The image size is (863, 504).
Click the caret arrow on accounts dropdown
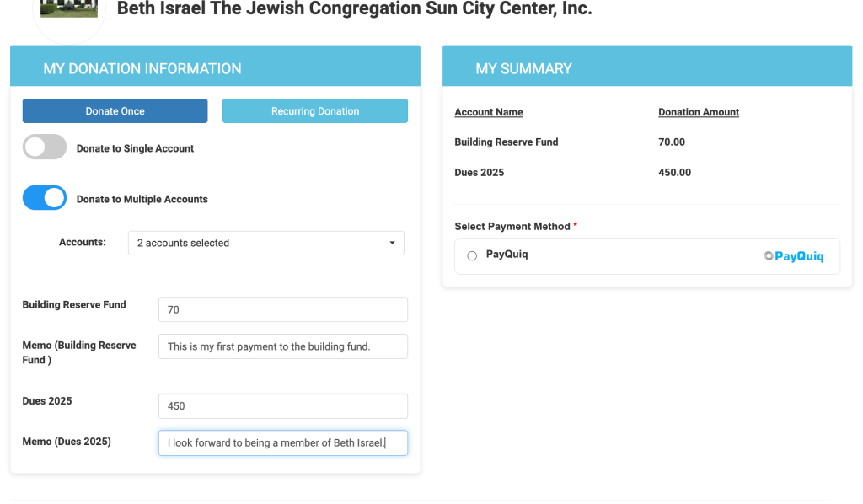[392, 243]
